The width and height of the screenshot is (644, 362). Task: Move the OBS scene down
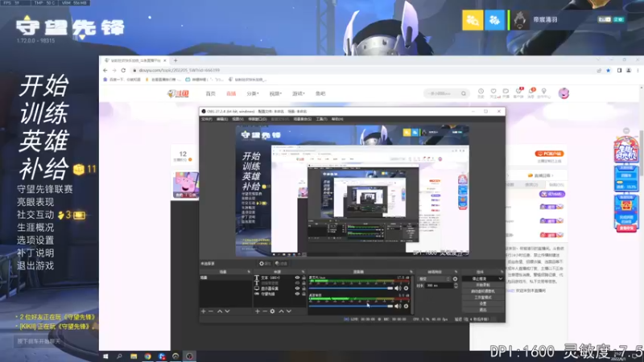point(227,311)
